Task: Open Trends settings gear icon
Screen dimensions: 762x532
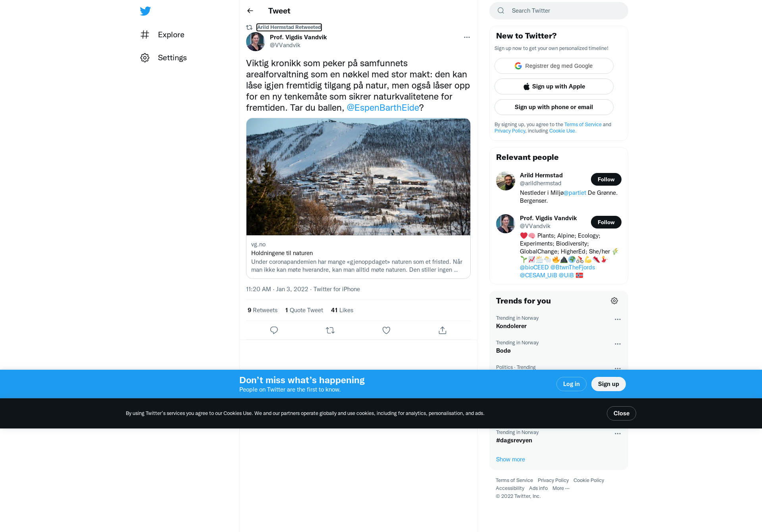Action: pos(614,301)
